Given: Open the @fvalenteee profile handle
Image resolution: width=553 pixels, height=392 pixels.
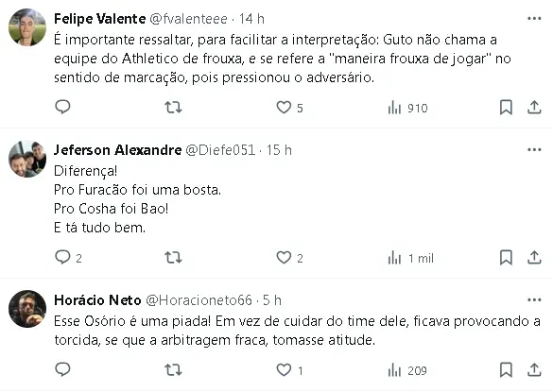Looking at the screenshot, I should click(189, 19).
